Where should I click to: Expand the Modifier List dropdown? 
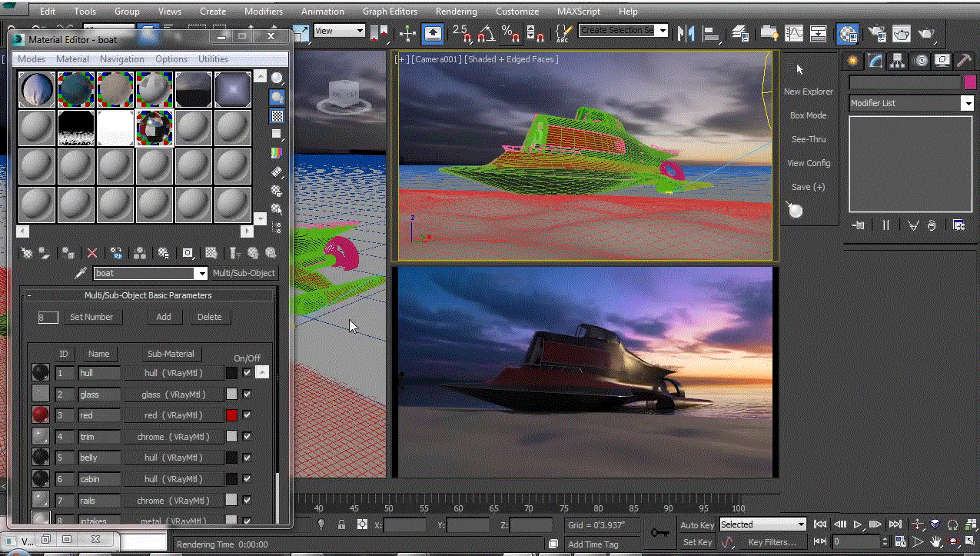click(967, 103)
